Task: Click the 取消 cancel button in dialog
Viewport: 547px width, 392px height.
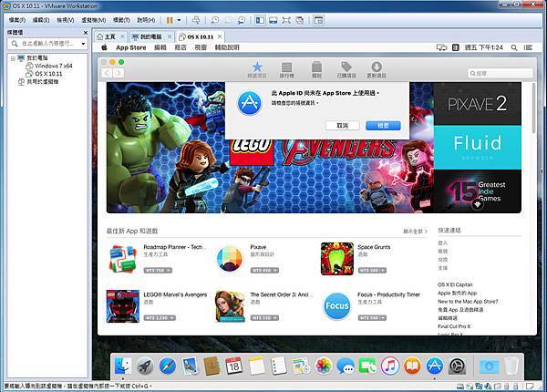Action: tap(342, 126)
